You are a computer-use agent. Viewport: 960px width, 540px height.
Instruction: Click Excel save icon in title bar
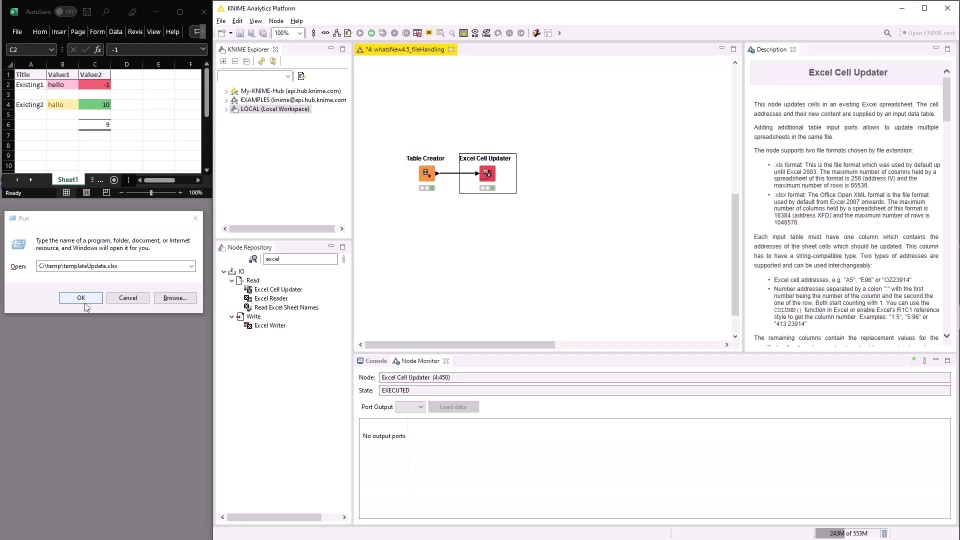point(87,12)
